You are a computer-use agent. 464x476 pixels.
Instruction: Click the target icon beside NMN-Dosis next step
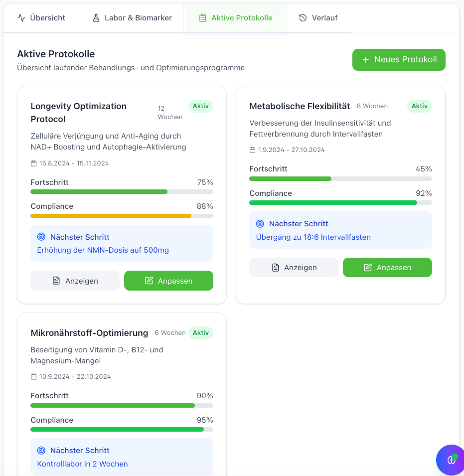tap(41, 237)
